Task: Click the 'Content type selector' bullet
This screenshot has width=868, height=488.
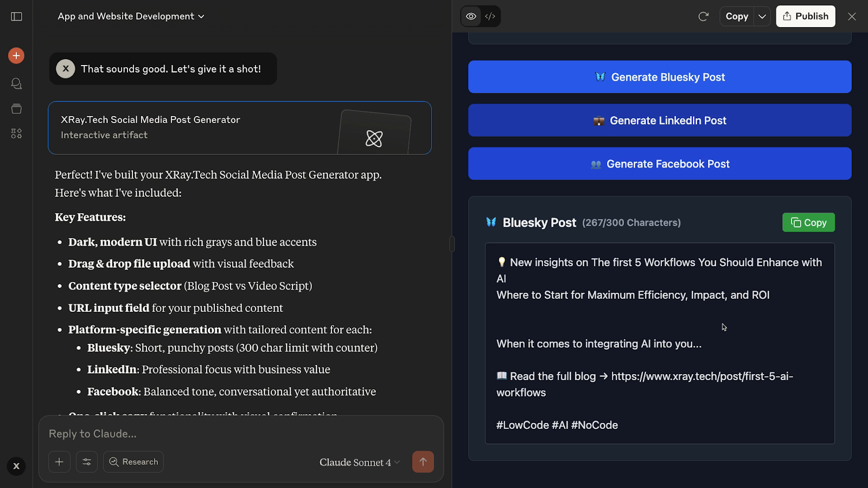Action: (190, 286)
